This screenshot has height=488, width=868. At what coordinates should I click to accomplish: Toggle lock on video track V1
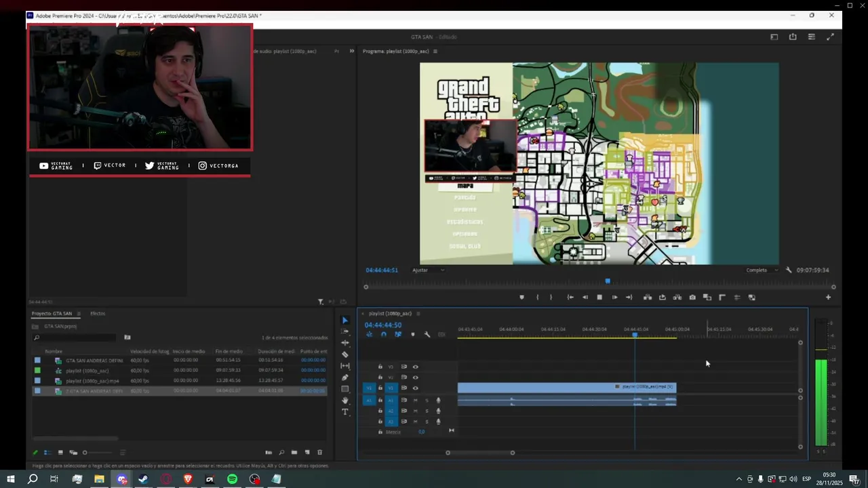[x=380, y=388]
